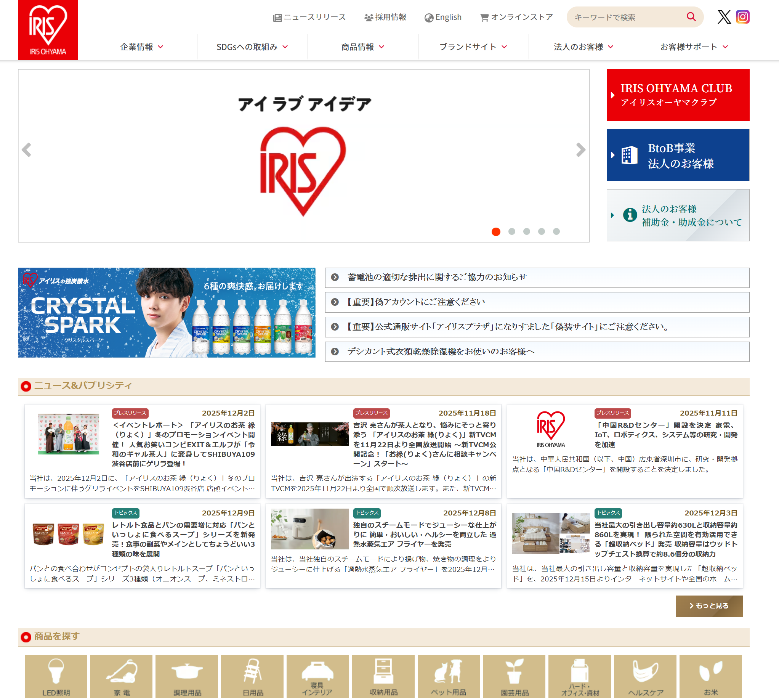Open the X (Twitter) social icon
This screenshot has width=779, height=700.
click(x=724, y=17)
